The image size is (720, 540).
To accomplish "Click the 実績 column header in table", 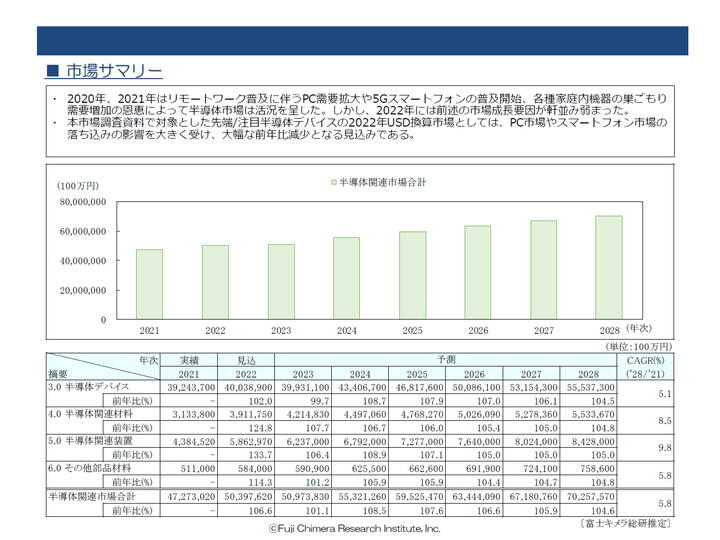I will coord(189,360).
